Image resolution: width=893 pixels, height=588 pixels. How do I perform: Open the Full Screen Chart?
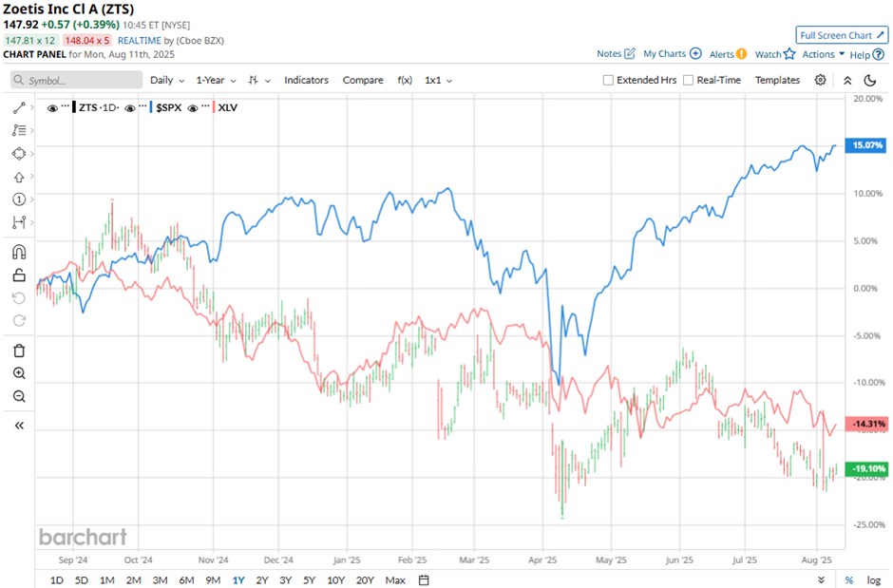coord(842,35)
